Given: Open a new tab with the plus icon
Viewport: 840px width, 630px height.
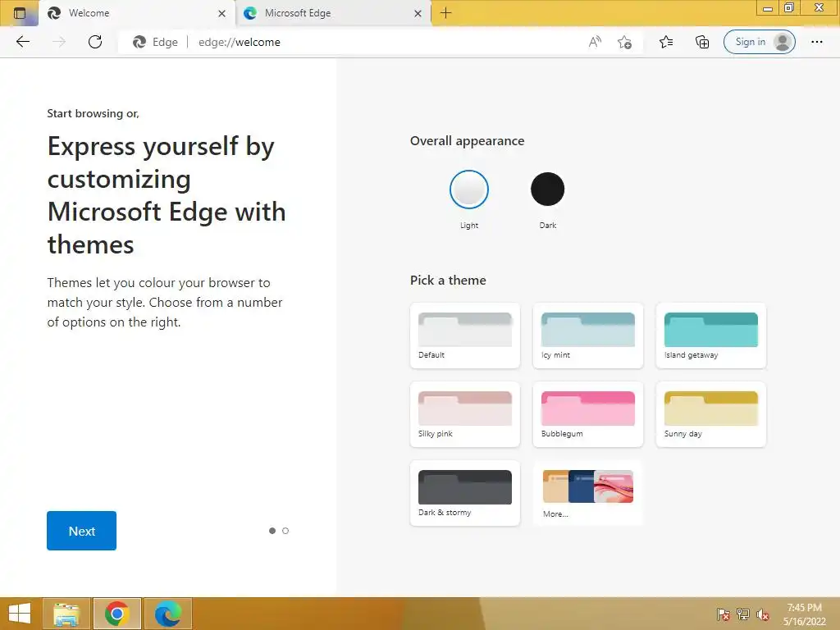Looking at the screenshot, I should click(445, 13).
